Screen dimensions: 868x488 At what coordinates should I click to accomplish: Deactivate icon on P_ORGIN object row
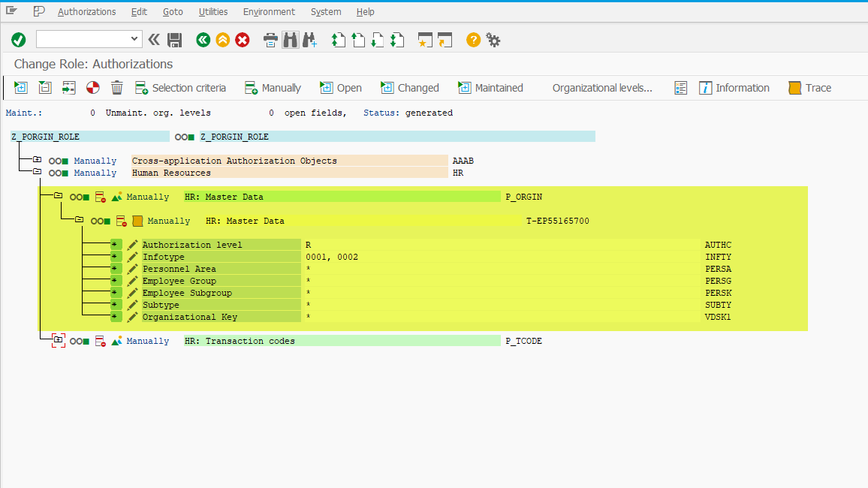100,197
